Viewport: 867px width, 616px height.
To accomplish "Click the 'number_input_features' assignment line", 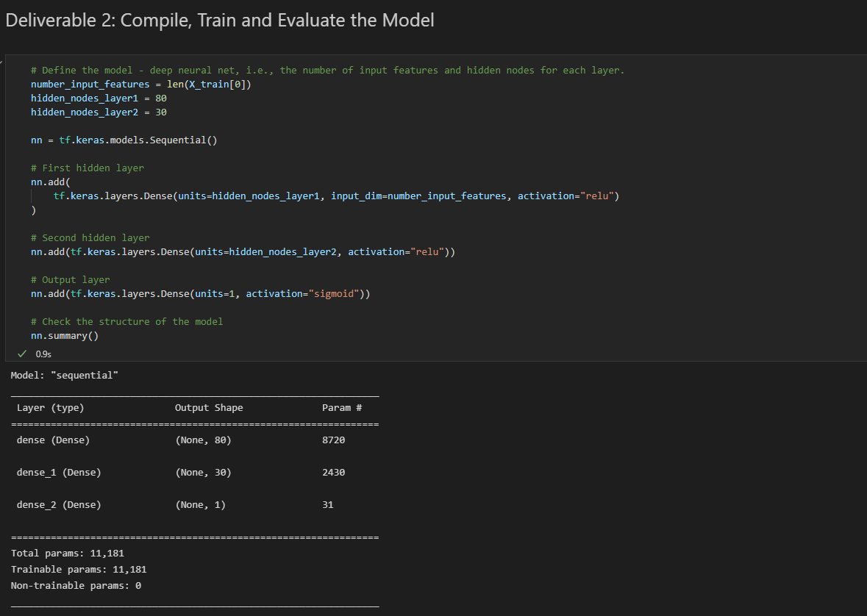I will point(141,84).
